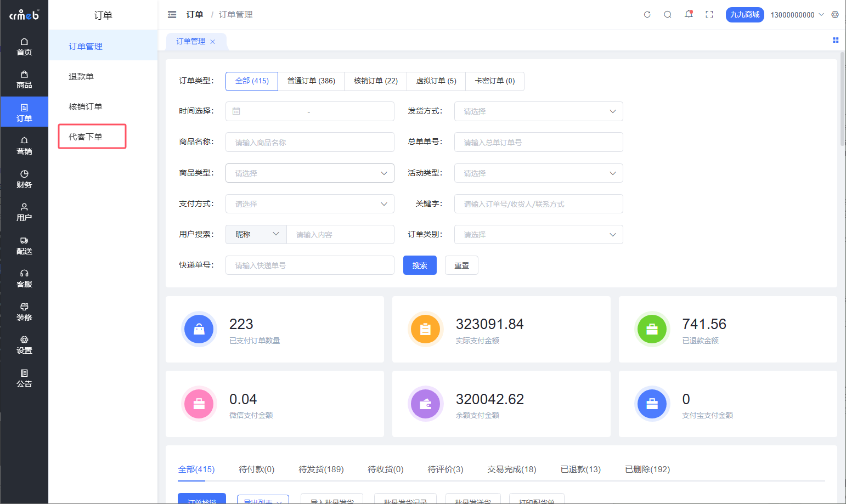Focus the 快递单号 input field
This screenshot has width=846, height=504.
(310, 265)
